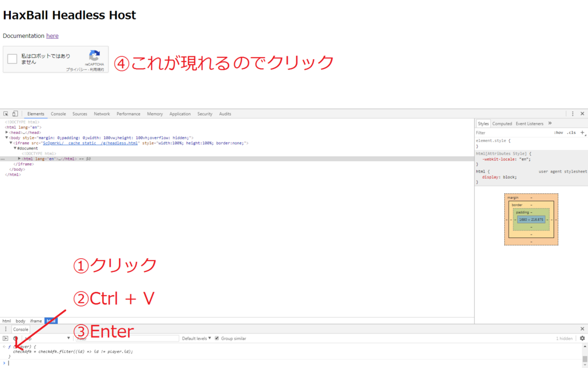
Task: Toggle the :hov element state button
Action: (x=558, y=133)
